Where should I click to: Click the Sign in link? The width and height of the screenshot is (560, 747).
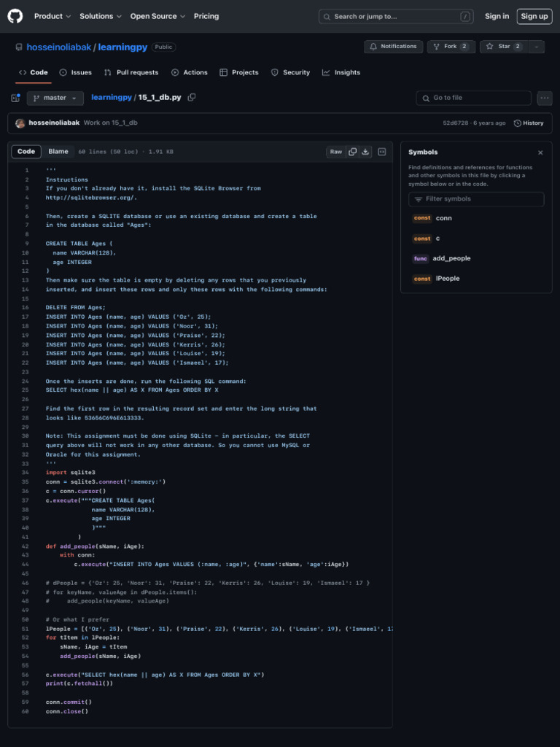pos(497,16)
